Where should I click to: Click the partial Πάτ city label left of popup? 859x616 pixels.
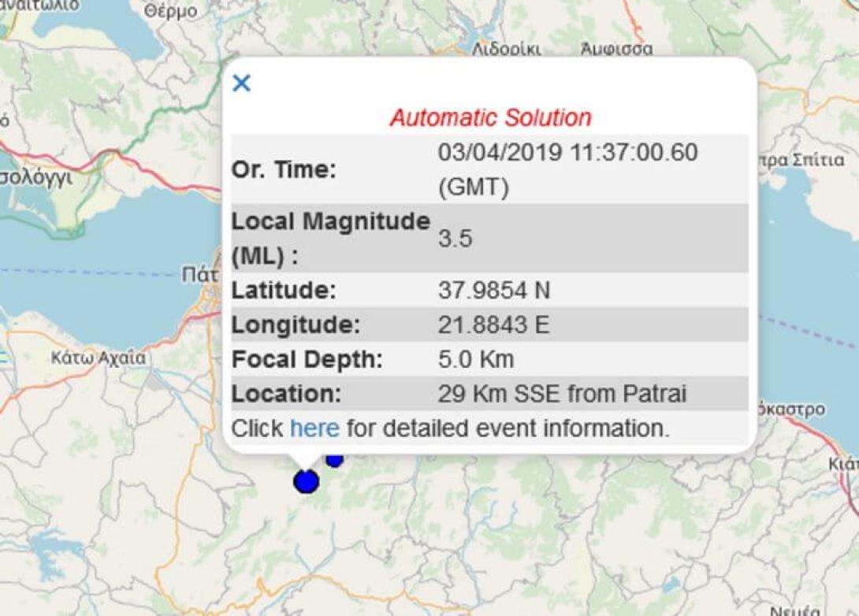200,275
